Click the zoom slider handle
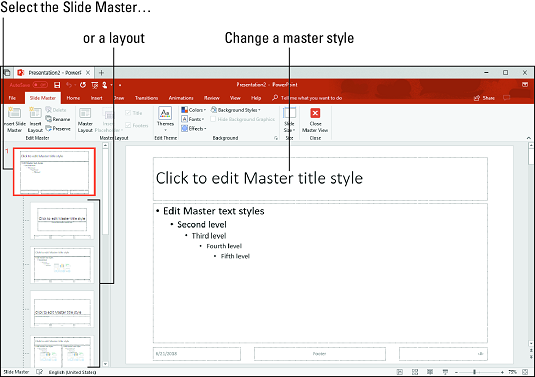The width and height of the screenshot is (535, 377). point(474,372)
